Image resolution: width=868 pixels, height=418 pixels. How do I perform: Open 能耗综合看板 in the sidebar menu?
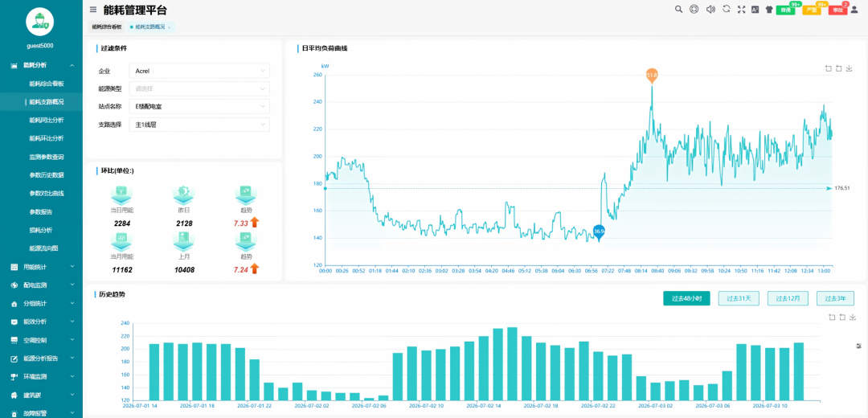coord(47,84)
